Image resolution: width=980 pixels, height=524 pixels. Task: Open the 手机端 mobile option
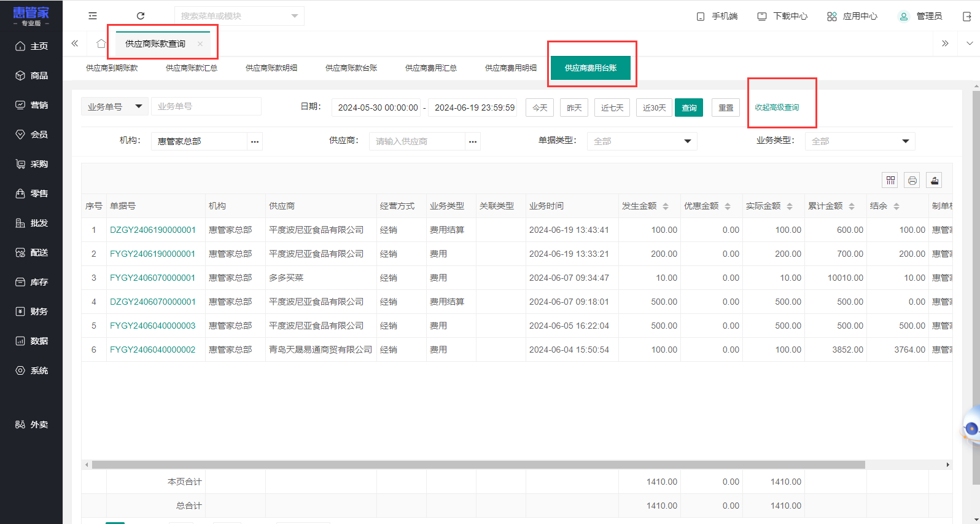tap(717, 16)
